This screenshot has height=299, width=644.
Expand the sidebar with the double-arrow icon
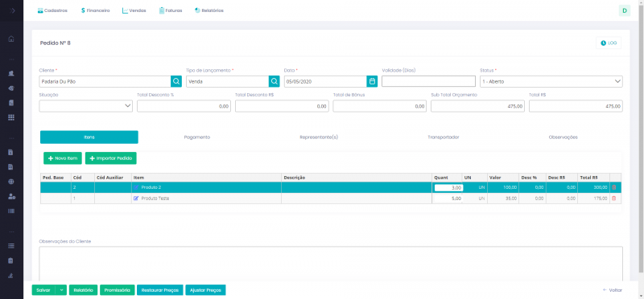point(12,10)
